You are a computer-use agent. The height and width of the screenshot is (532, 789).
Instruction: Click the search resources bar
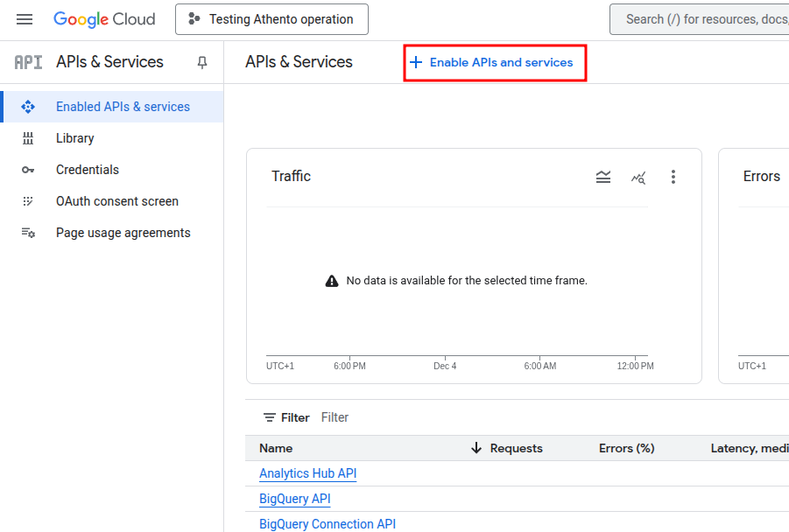(x=701, y=19)
